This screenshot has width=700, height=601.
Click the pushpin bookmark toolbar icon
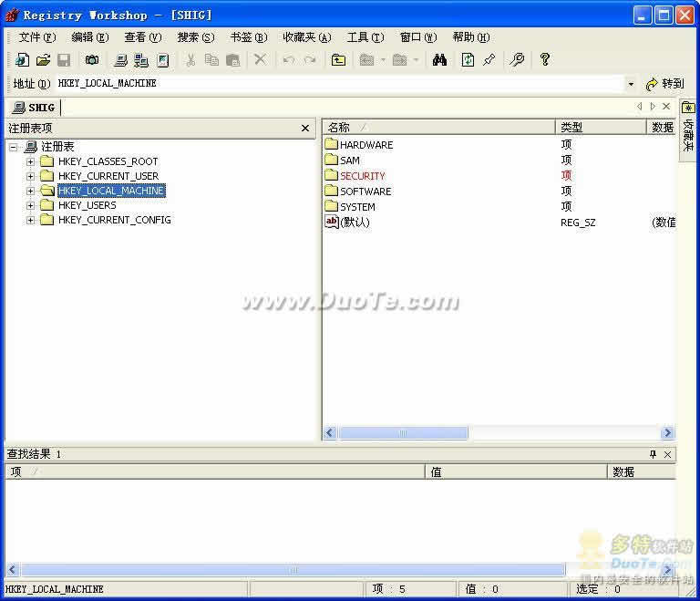(x=489, y=59)
